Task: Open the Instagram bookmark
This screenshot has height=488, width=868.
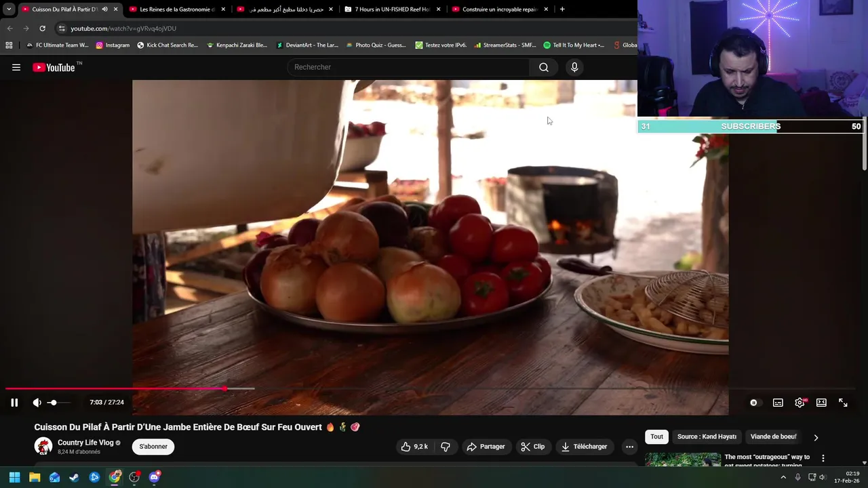Action: 113,45
